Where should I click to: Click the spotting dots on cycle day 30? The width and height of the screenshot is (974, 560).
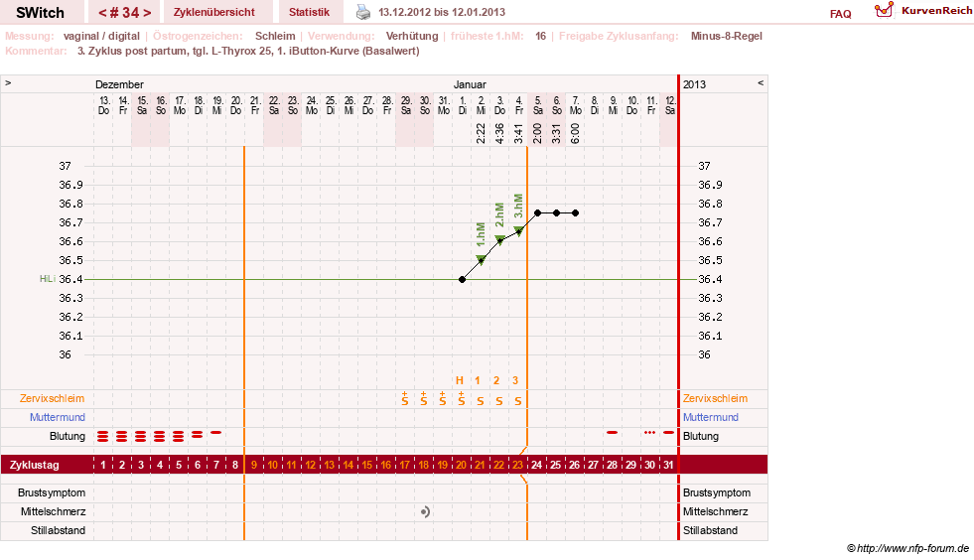click(x=649, y=432)
